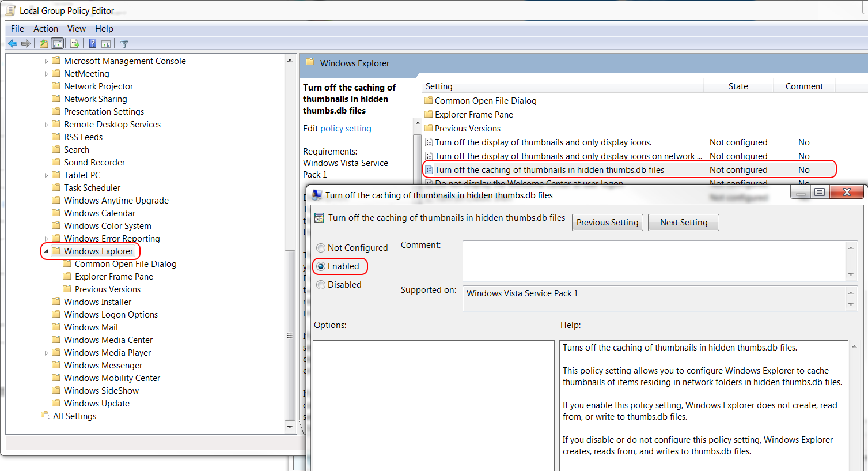Select 'Turn off the caching of thumbnails' row in settings list
The width and height of the screenshot is (868, 471).
(x=629, y=169)
